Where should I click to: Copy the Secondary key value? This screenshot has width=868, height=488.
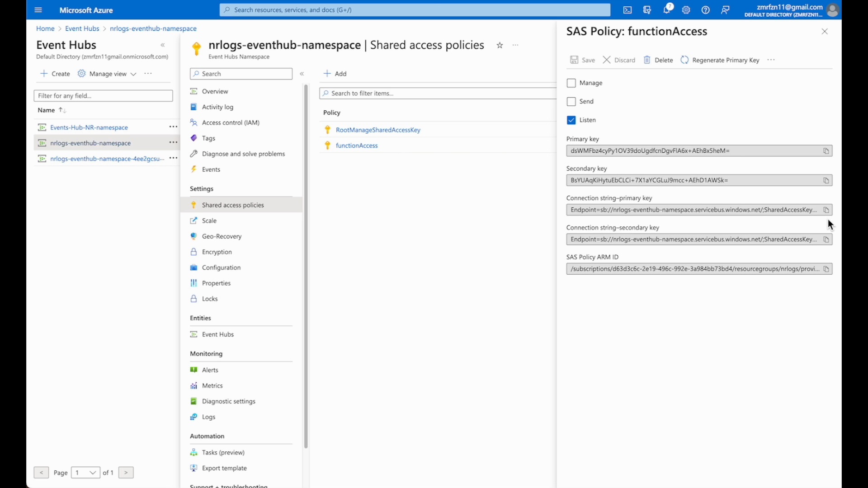tap(826, 180)
